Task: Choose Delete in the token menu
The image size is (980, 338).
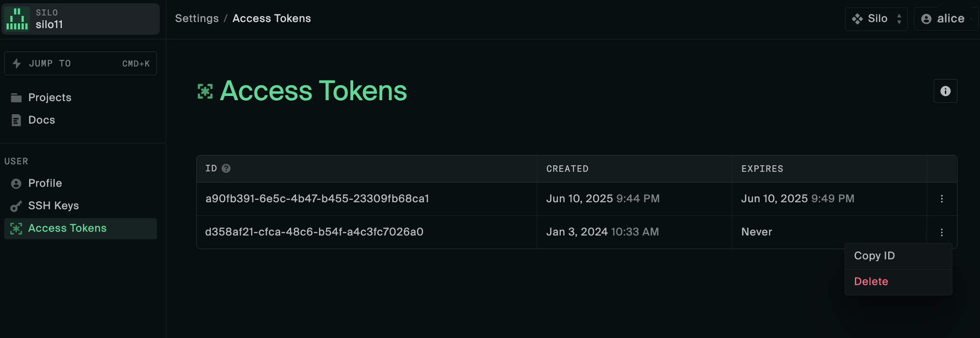Action: click(871, 282)
